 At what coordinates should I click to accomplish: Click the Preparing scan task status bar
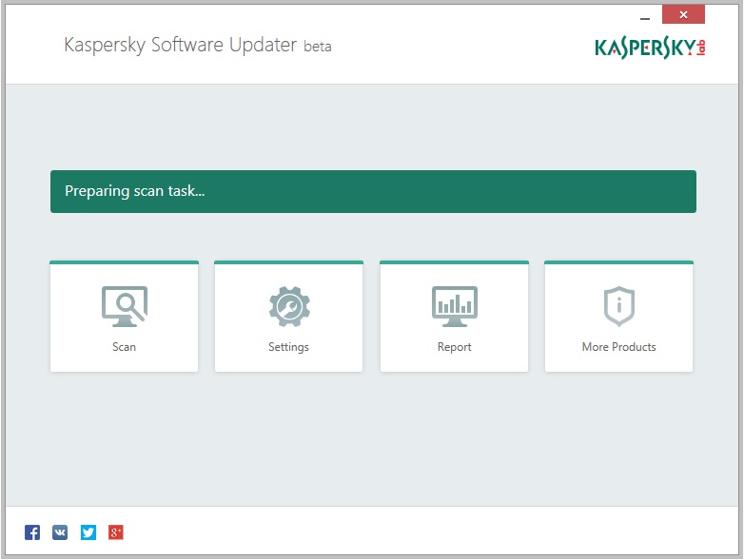373,191
